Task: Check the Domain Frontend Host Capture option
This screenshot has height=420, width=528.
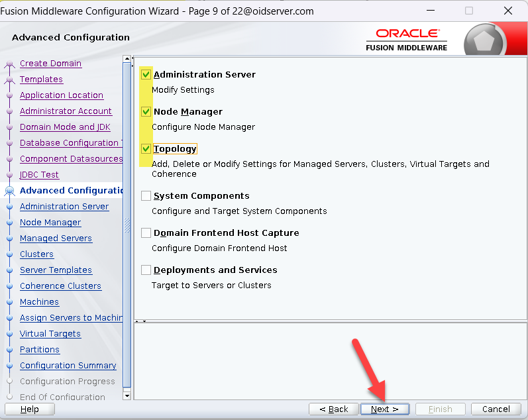Action: coord(146,233)
